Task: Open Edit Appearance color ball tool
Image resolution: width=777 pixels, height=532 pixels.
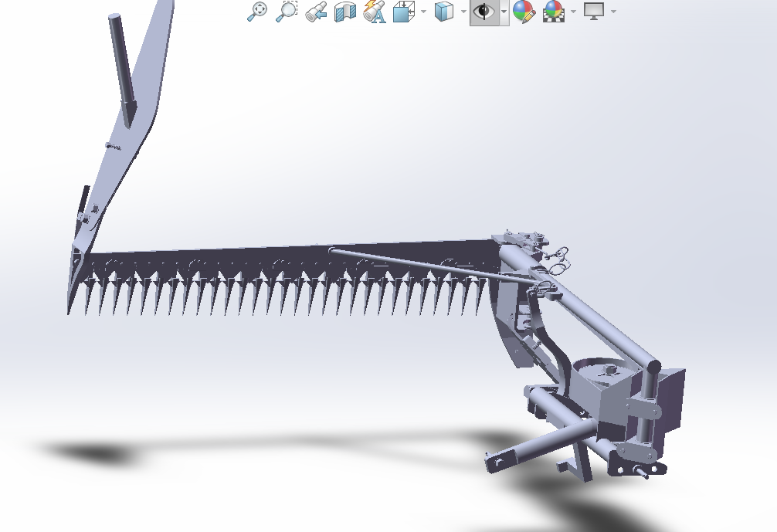Action: (524, 12)
